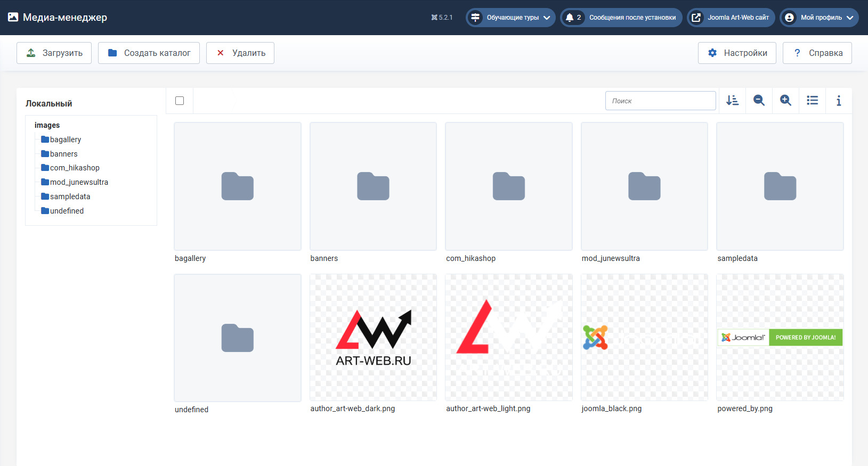Toggle the file info panel icon
Viewport: 868px width, 466px height.
point(839,101)
